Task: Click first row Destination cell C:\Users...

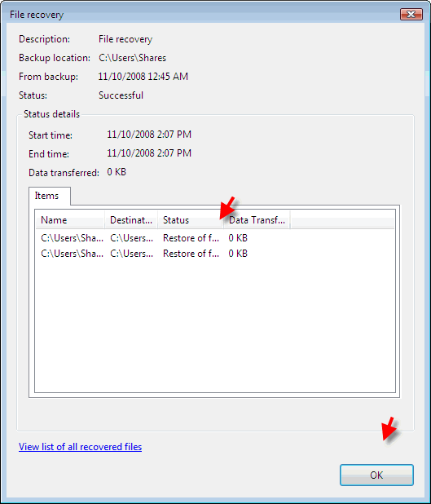Action: 132,238
